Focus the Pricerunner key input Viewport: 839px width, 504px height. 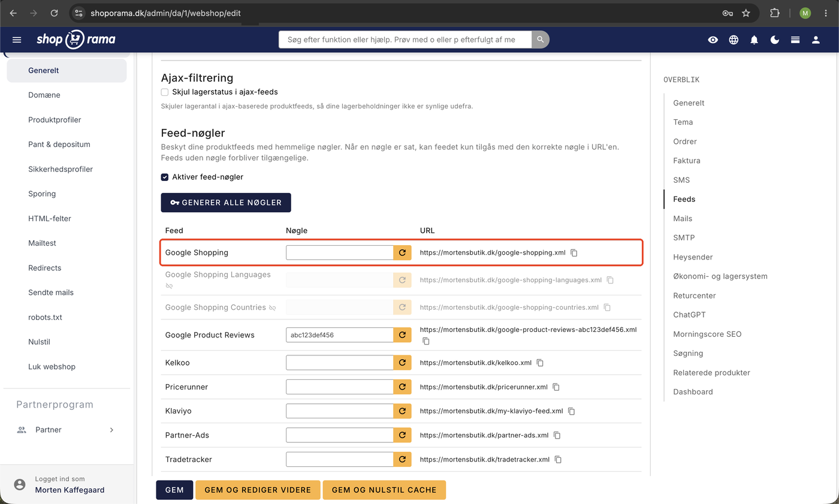[340, 387]
